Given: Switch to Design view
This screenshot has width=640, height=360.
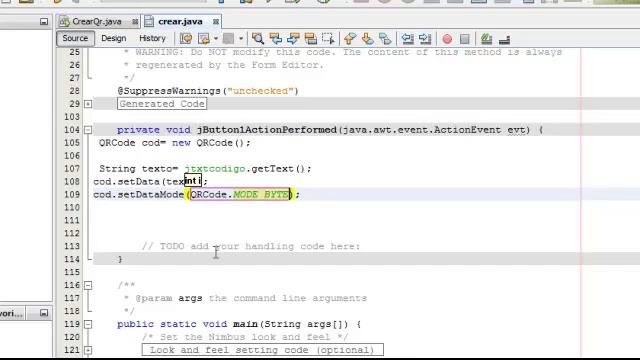Looking at the screenshot, I should click(113, 38).
